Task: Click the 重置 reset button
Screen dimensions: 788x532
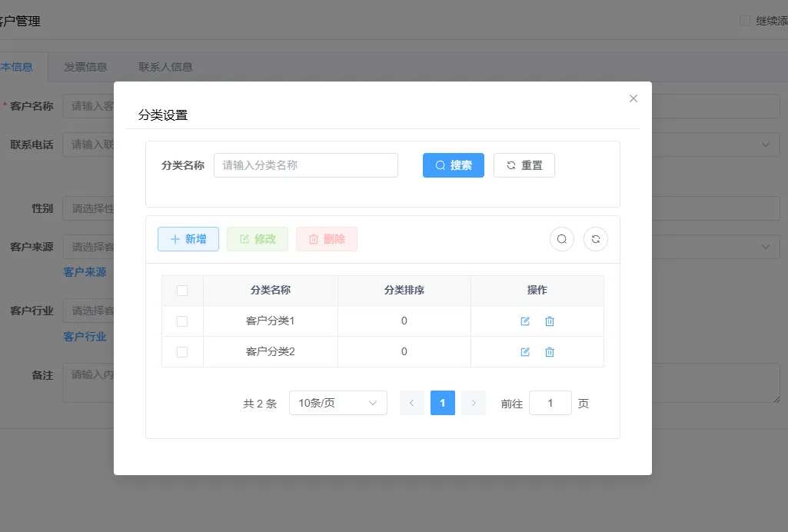Action: coord(524,165)
